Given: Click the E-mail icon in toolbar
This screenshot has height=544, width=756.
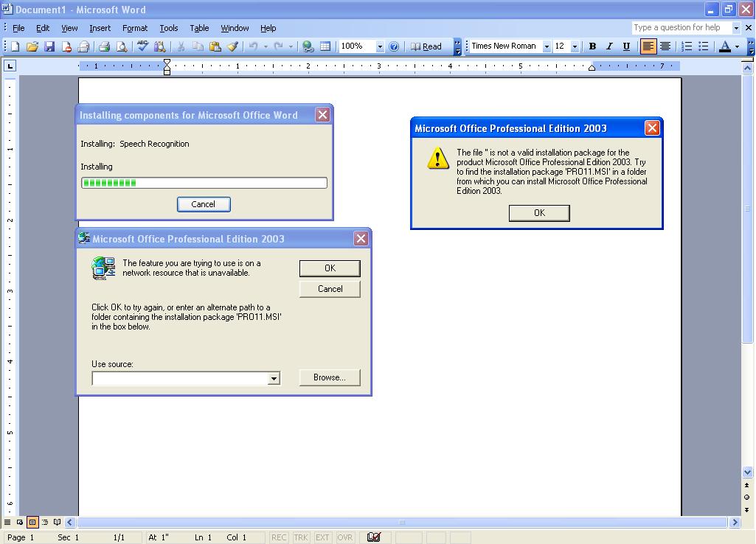Looking at the screenshot, I should pos(83,46).
